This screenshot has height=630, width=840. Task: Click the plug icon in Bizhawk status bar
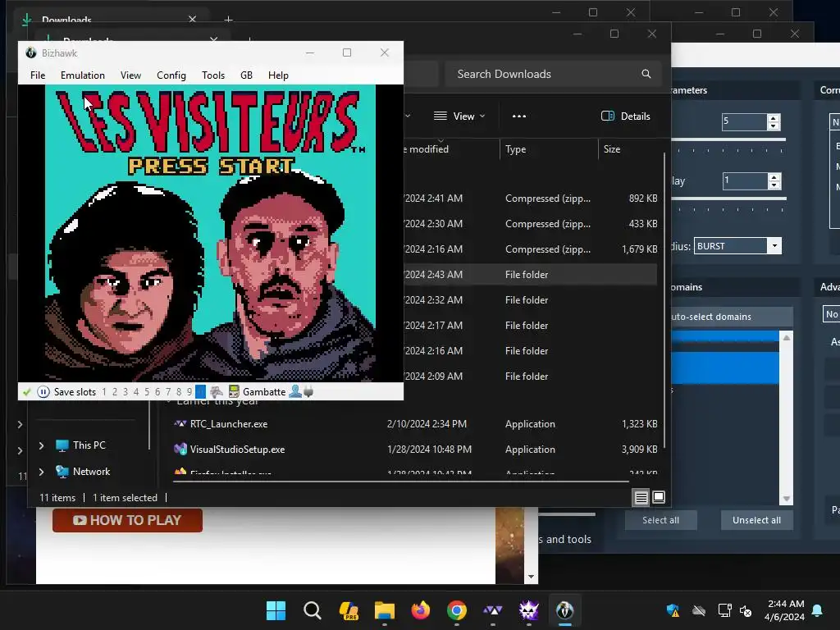click(x=308, y=391)
